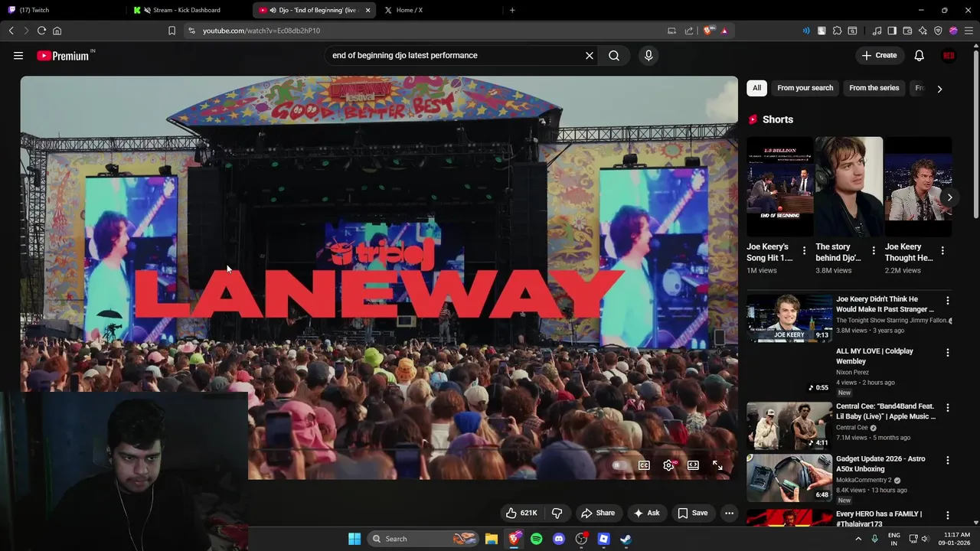Share page icon in address bar
Viewport: 980px width, 551px height.
tap(688, 31)
